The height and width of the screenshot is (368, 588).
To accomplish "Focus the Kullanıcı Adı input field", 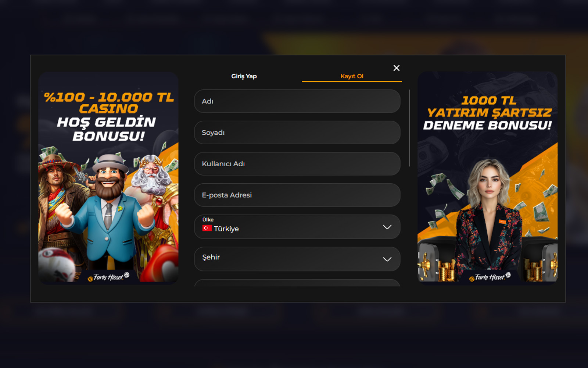I will pyautogui.click(x=297, y=164).
